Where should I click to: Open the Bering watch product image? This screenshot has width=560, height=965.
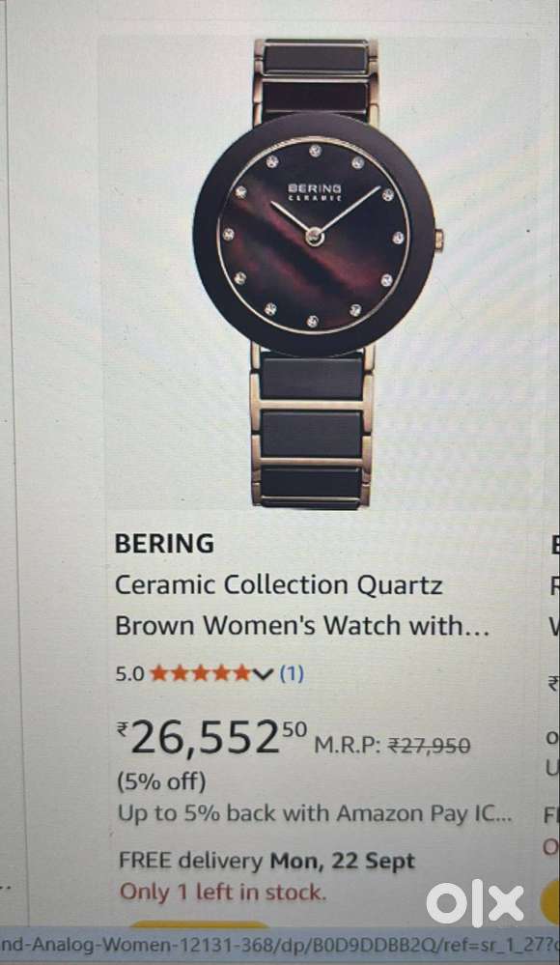tap(316, 274)
